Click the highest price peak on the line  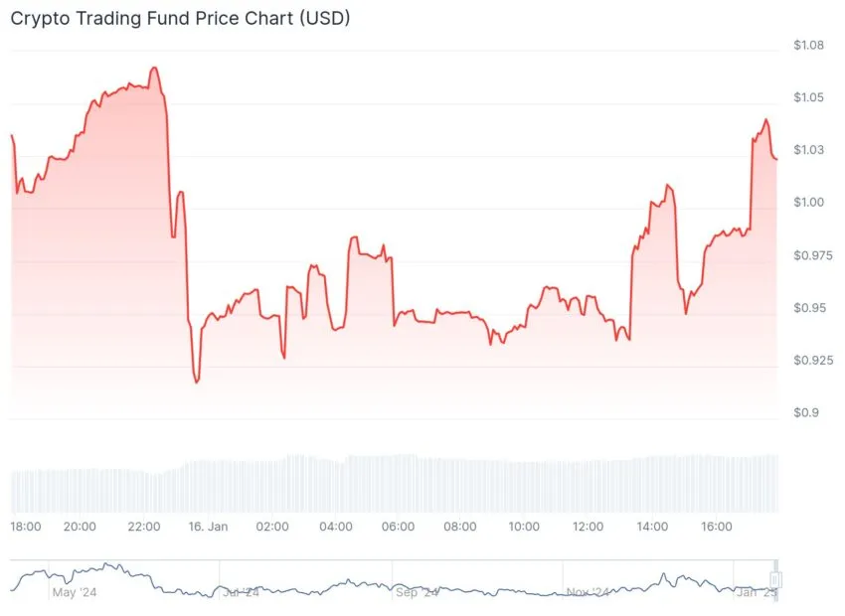coord(154,68)
